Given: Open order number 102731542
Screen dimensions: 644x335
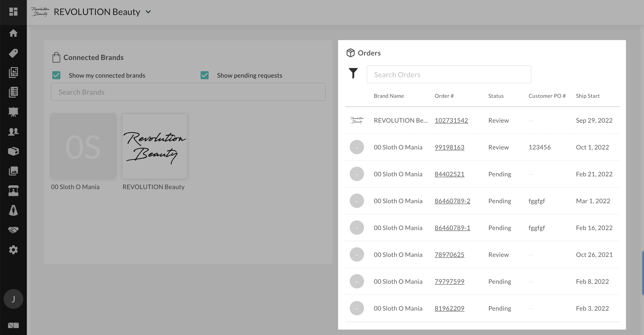Looking at the screenshot, I should 451,120.
